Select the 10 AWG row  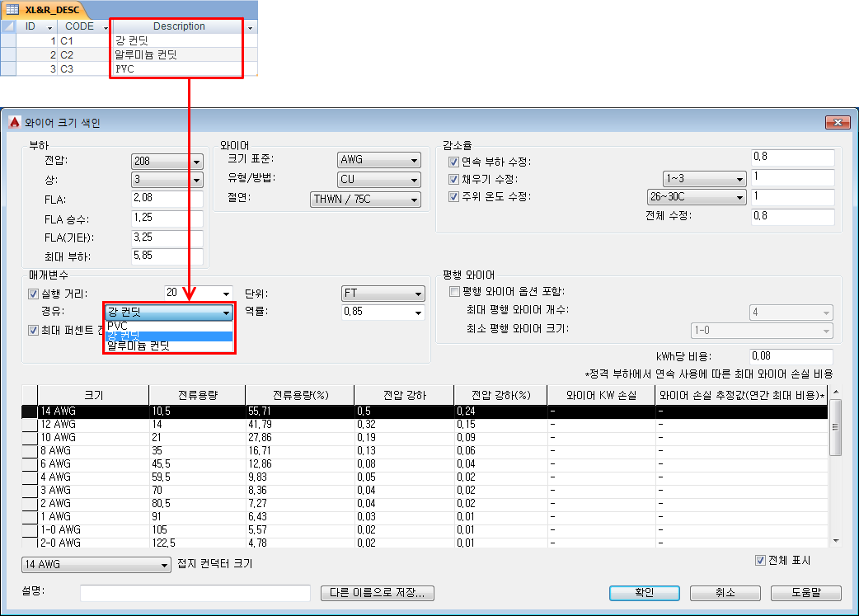point(425,438)
